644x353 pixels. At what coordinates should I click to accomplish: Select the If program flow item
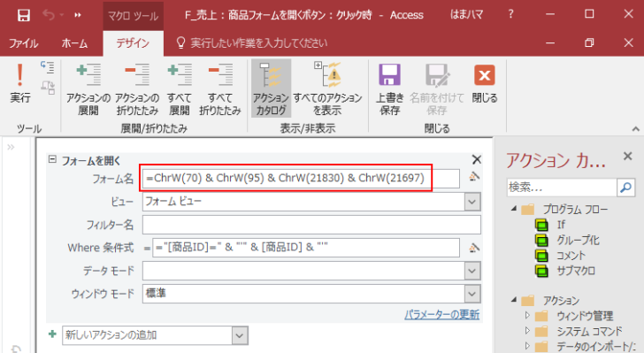coord(561,225)
